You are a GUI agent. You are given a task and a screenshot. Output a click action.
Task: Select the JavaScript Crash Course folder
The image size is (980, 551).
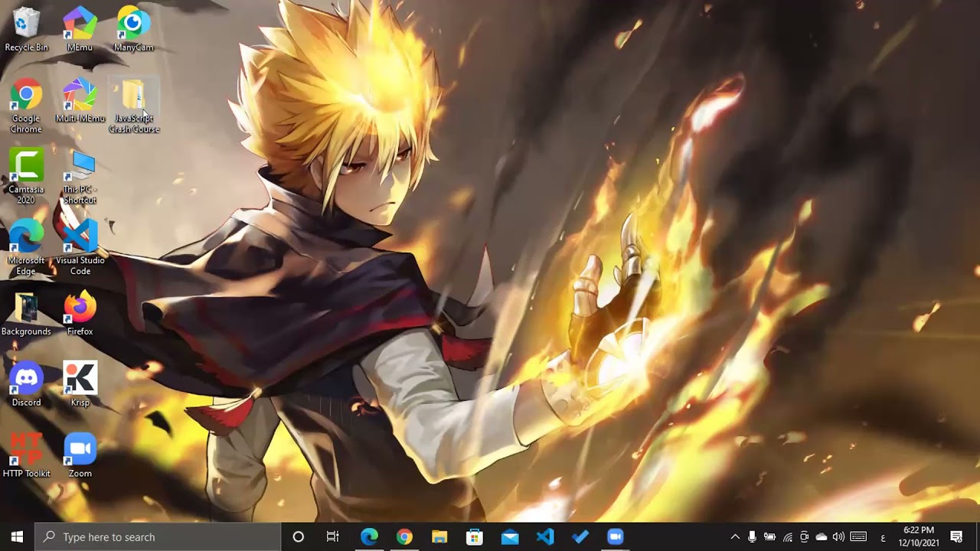(x=134, y=106)
